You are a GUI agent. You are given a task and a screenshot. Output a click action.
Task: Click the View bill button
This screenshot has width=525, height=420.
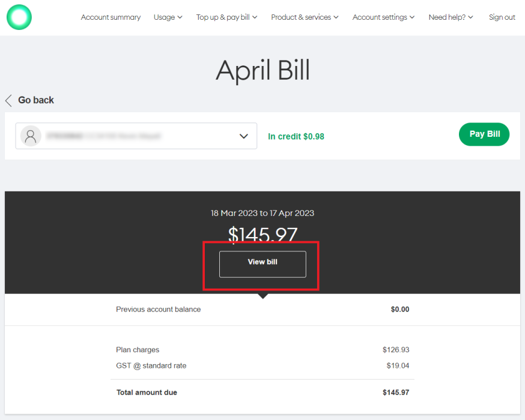262,264
